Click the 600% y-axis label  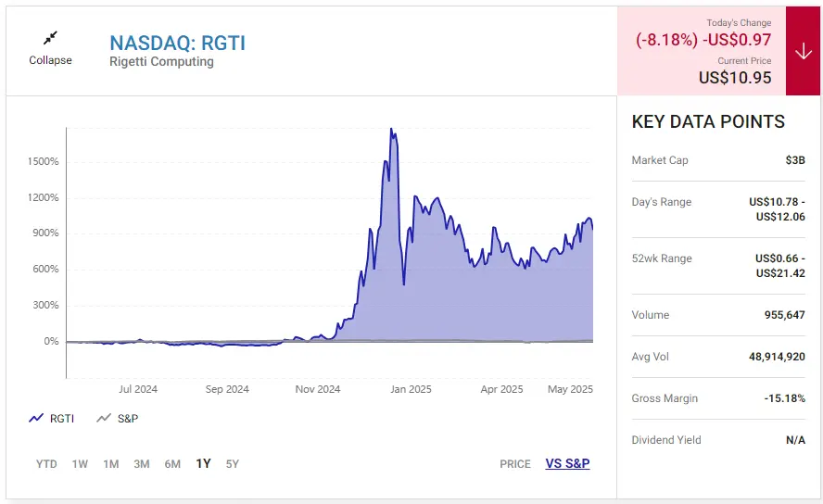(x=45, y=269)
